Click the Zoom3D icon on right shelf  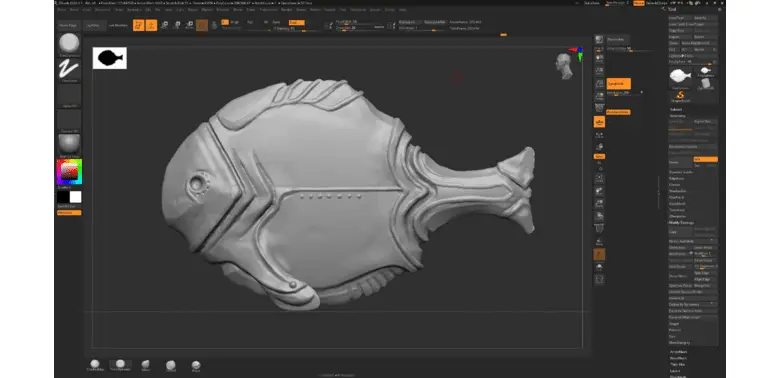[x=599, y=203]
